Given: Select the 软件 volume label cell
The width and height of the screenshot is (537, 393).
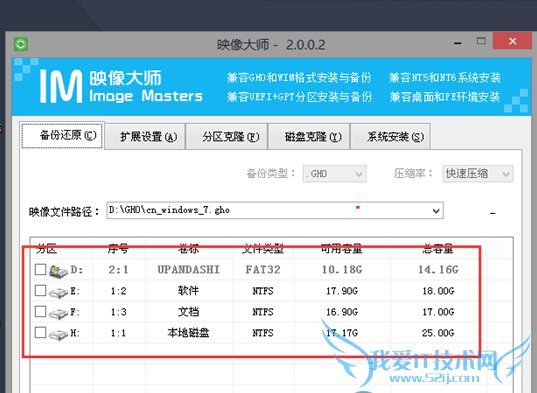Looking at the screenshot, I should coord(188,291).
